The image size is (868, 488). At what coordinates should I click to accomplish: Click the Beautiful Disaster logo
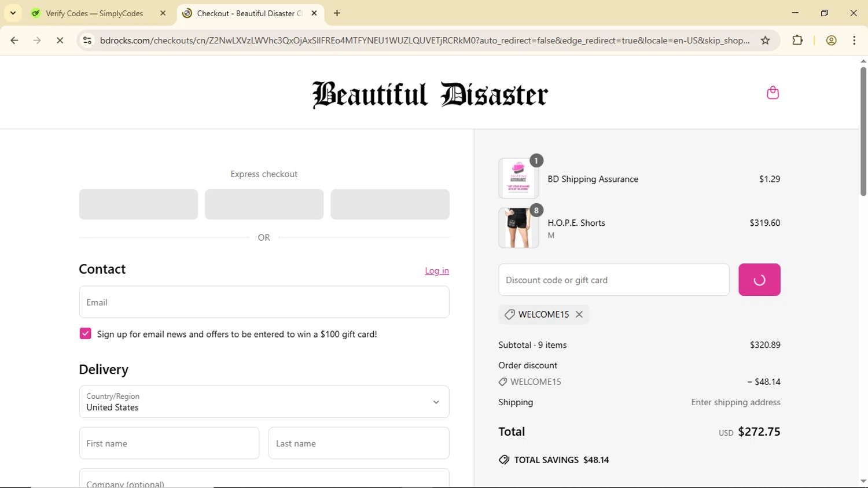[x=430, y=94]
